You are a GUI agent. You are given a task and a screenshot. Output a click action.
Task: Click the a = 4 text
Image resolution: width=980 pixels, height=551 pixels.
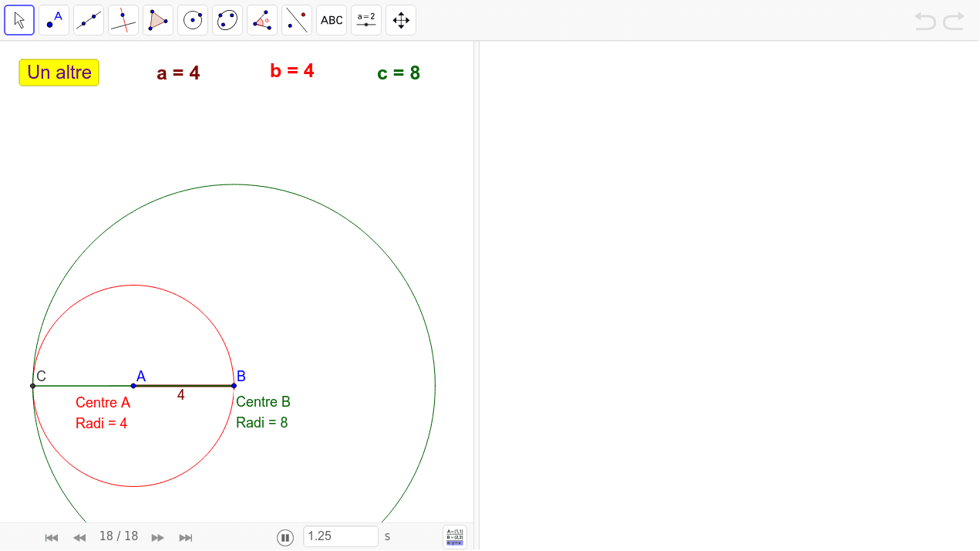pos(178,73)
